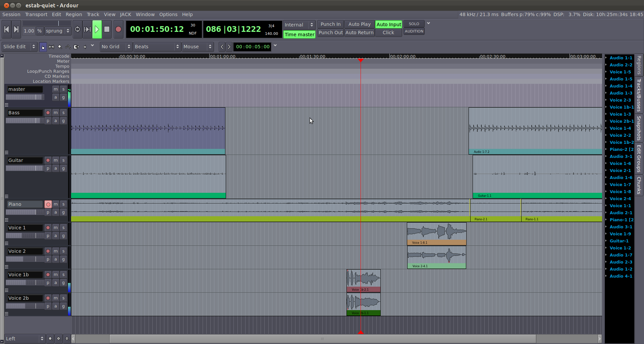The height and width of the screenshot is (344, 644).
Task: Adjust the Bass track gain slider
Action: [25, 121]
